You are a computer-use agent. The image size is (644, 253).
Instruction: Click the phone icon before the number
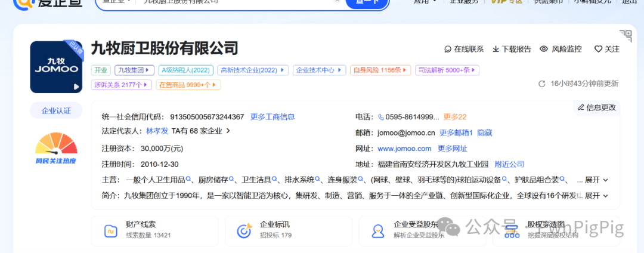pyautogui.click(x=380, y=117)
